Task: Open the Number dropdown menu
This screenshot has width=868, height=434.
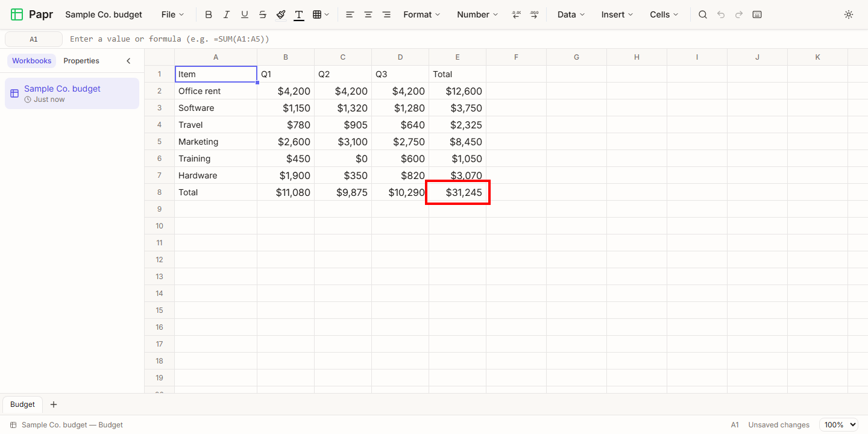Action: point(477,14)
